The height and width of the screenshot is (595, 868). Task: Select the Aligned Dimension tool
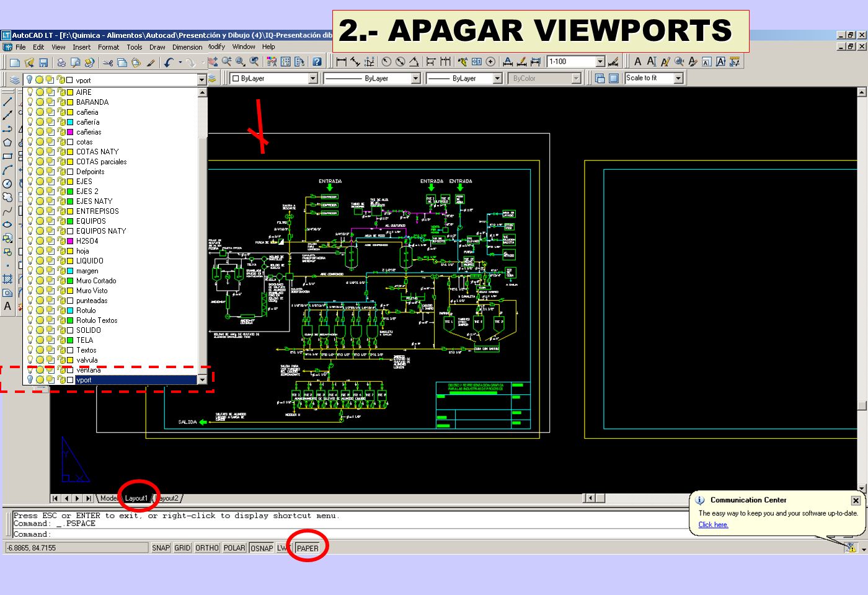pyautogui.click(x=355, y=61)
